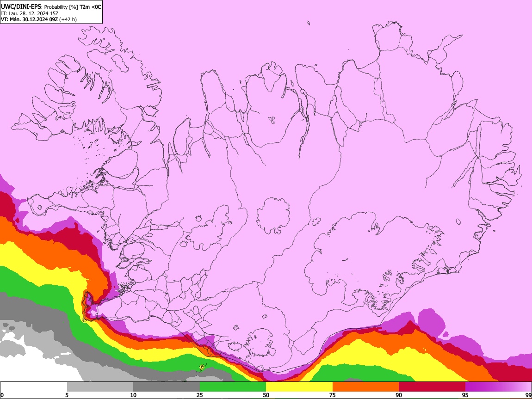This screenshot has height=399, width=532.
Task: Click the legend tick label '0'
Action: coord(2,395)
